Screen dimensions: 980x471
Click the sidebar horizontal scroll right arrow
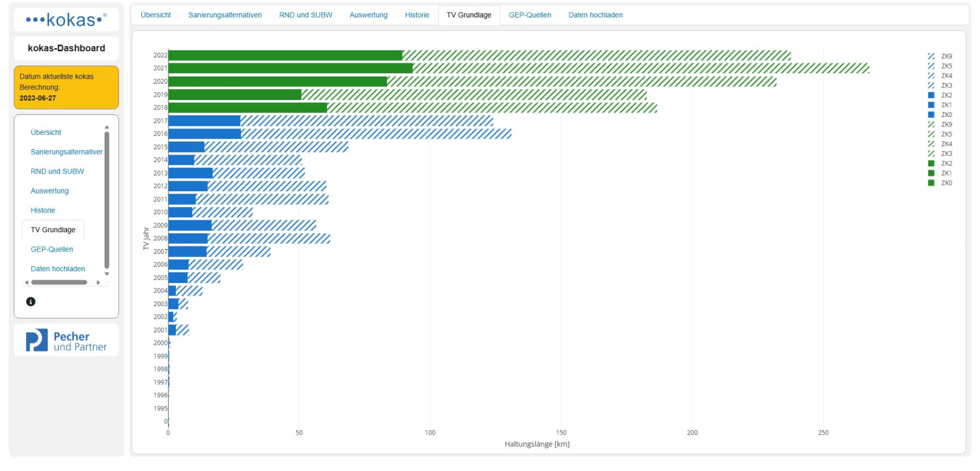click(98, 282)
